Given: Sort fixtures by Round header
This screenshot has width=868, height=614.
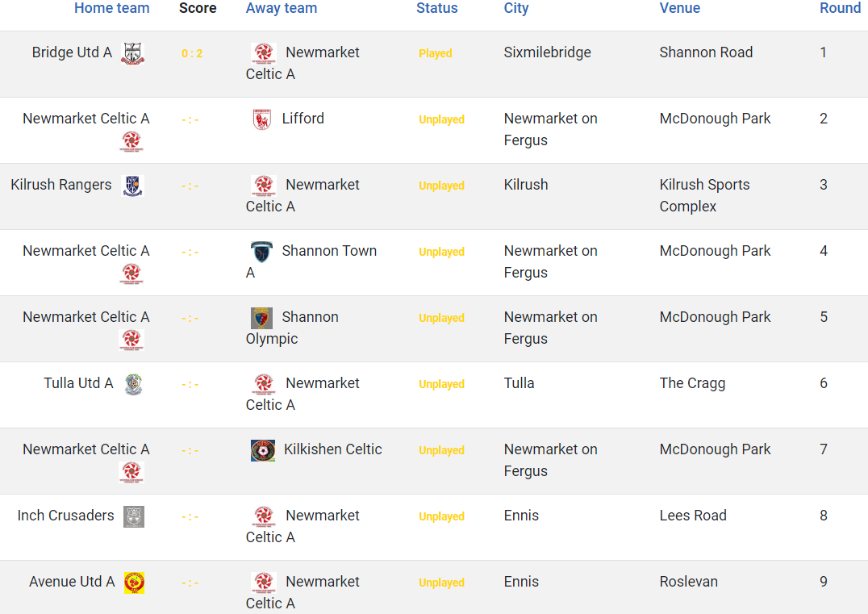Looking at the screenshot, I should 840,8.
